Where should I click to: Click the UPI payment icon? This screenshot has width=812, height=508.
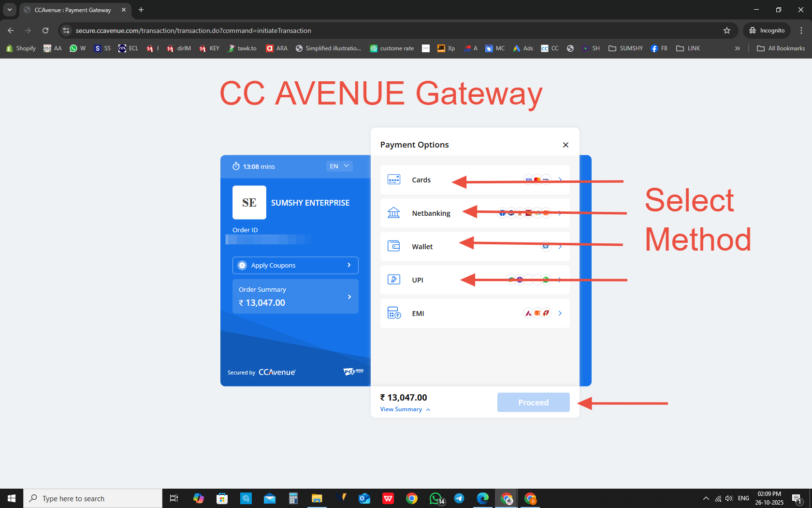coord(394,280)
